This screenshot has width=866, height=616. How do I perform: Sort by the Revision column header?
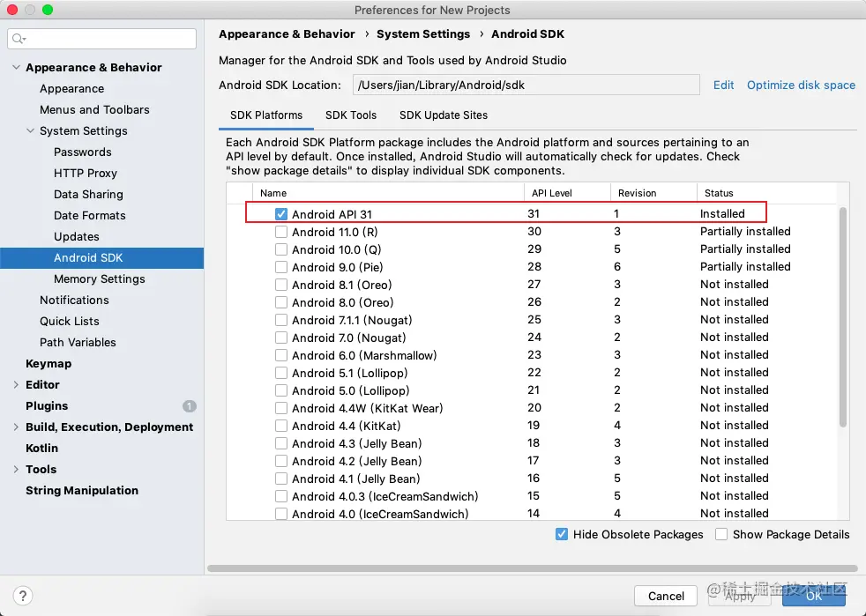coord(653,193)
